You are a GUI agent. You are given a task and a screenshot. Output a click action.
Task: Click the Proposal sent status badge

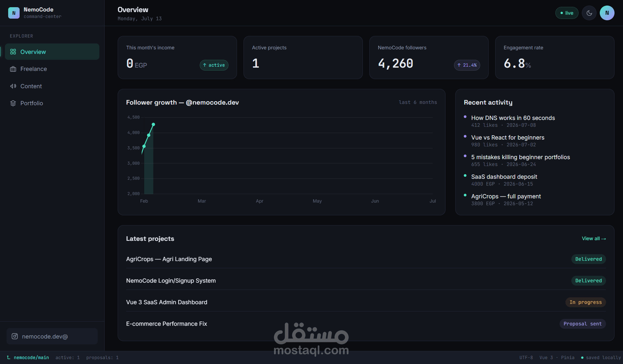582,324
